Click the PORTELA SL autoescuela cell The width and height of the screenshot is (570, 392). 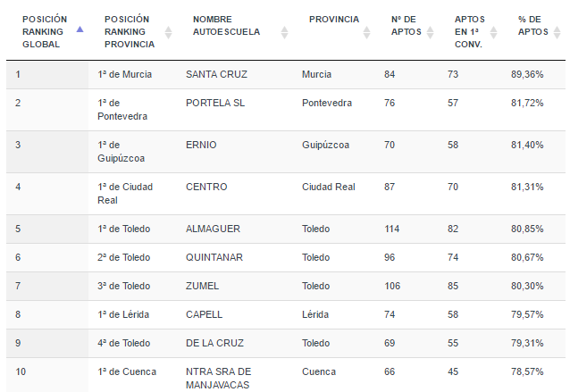215,103
